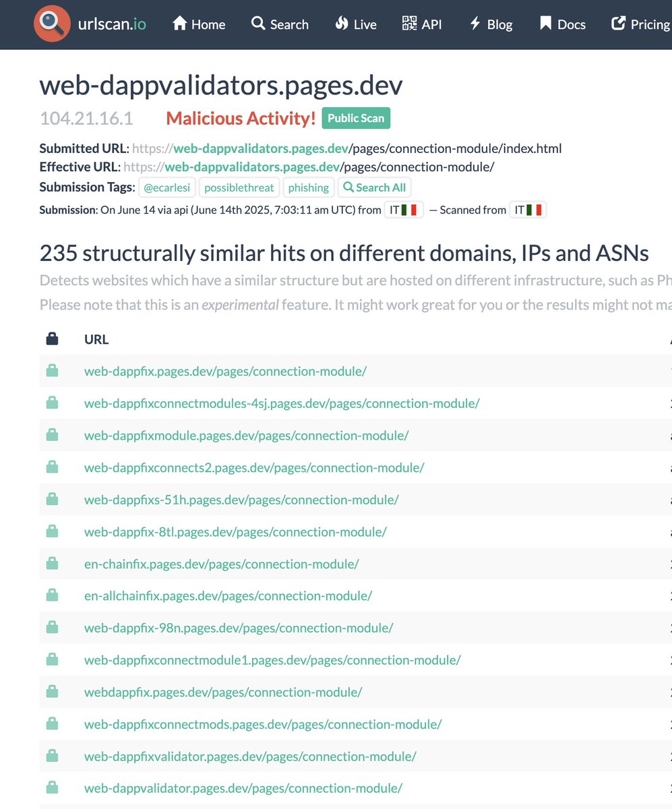
Task: Click the IP address 104.21.16.1
Action: pyautogui.click(x=86, y=119)
